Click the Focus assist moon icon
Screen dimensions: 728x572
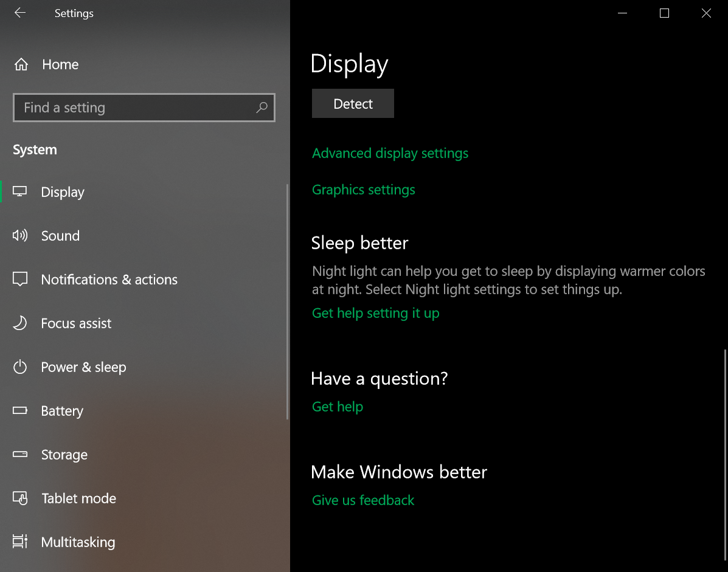[x=20, y=323]
